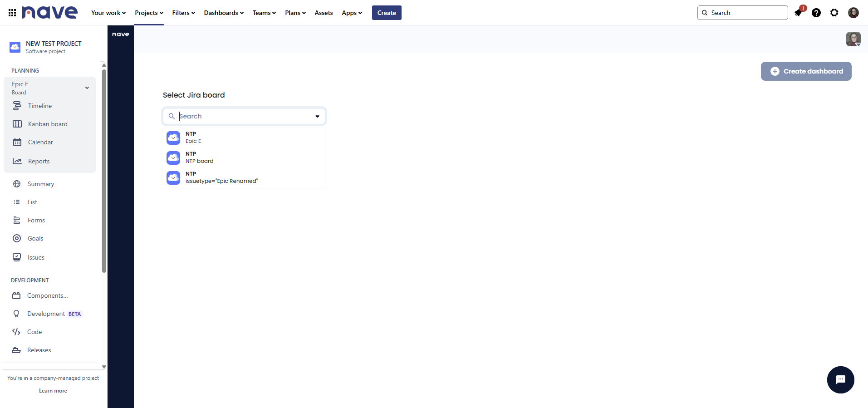868x408 pixels.
Task: Click the Development lightbulb icon
Action: (16, 314)
